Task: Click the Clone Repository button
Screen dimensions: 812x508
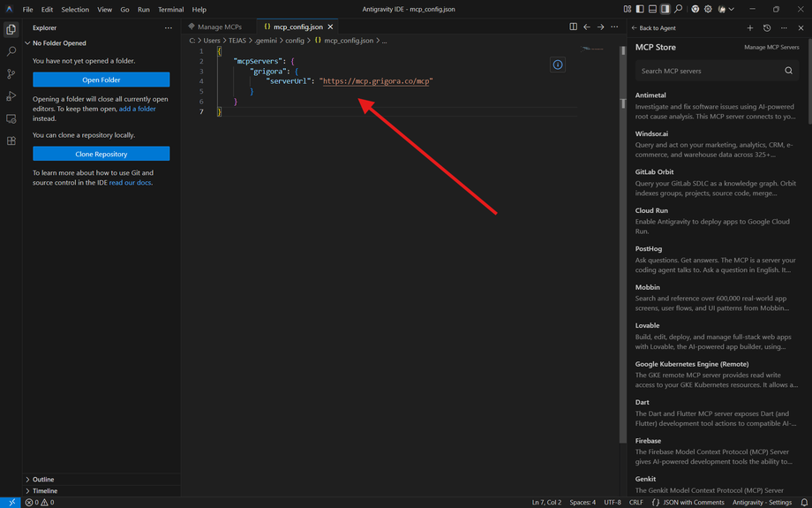Action: pos(101,154)
